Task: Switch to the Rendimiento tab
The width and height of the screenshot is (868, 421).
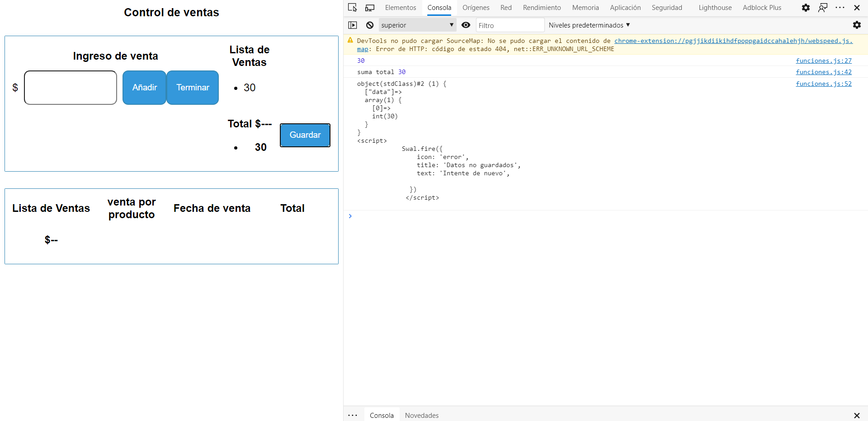Action: click(x=542, y=8)
